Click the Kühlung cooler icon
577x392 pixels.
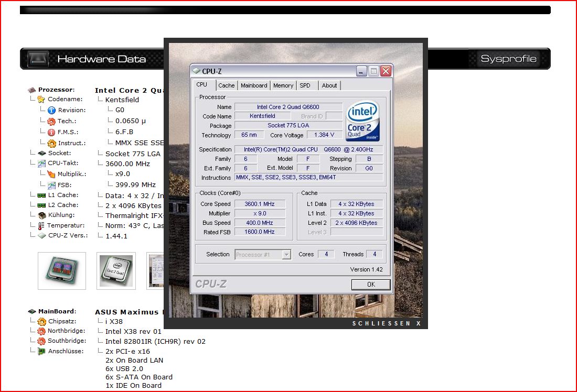pos(42,215)
